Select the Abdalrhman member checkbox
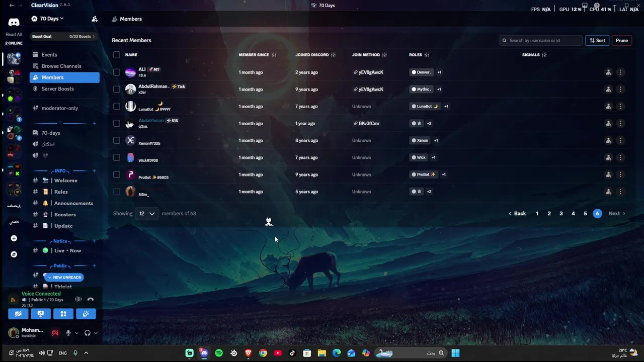Screen dimensions: 644x362 (x=117, y=124)
